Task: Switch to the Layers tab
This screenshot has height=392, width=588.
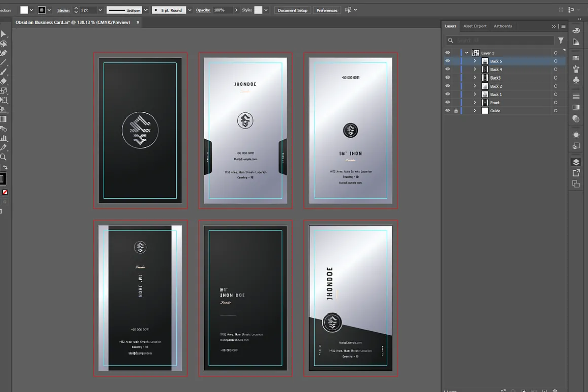Action: (x=450, y=26)
